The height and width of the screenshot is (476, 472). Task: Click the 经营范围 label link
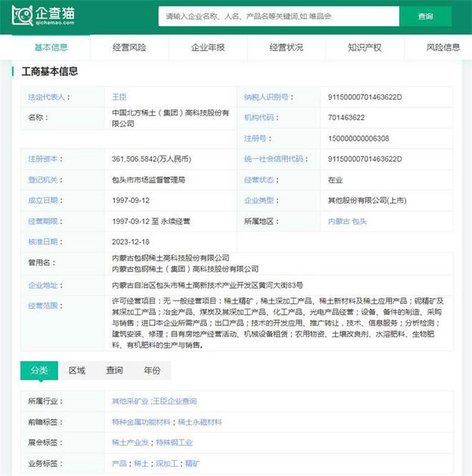43,306
